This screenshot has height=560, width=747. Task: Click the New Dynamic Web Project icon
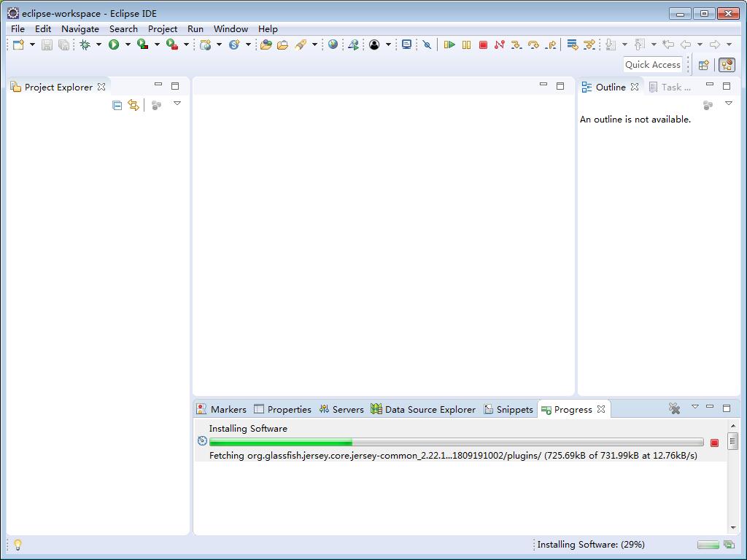click(x=205, y=44)
